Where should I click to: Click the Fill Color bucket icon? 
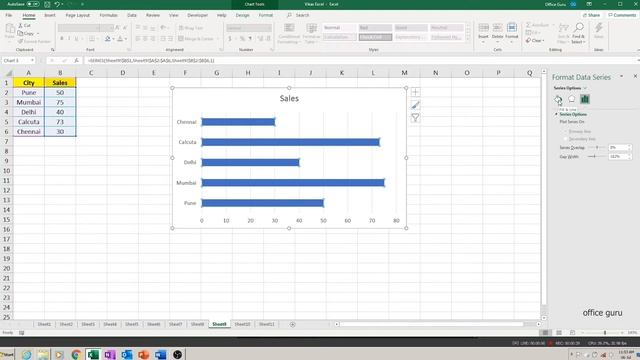(107, 39)
